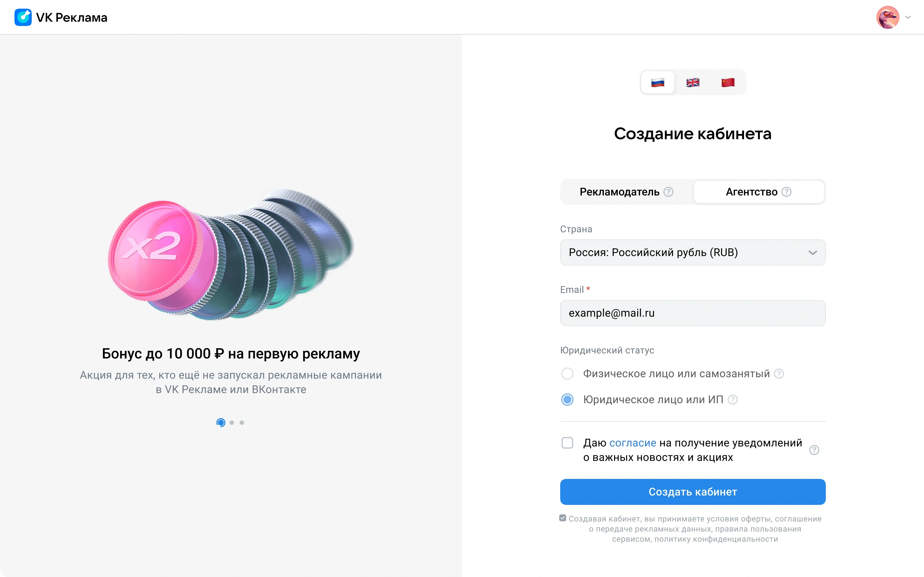Open the user avatar menu
Viewport: 924px width, 577px height.
[887, 17]
